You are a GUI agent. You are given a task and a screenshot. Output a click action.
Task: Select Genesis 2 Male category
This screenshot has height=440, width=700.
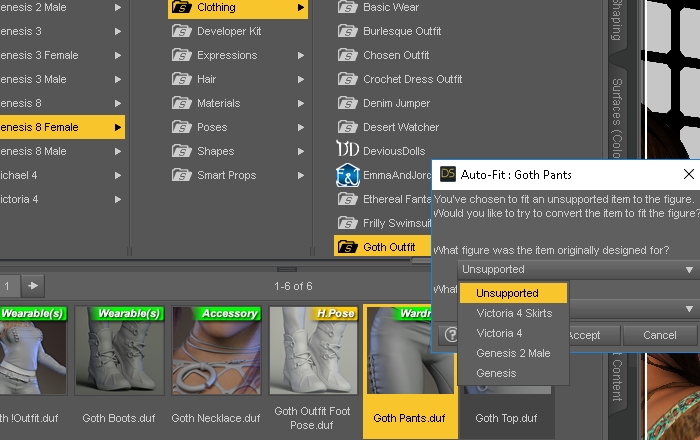62,8
